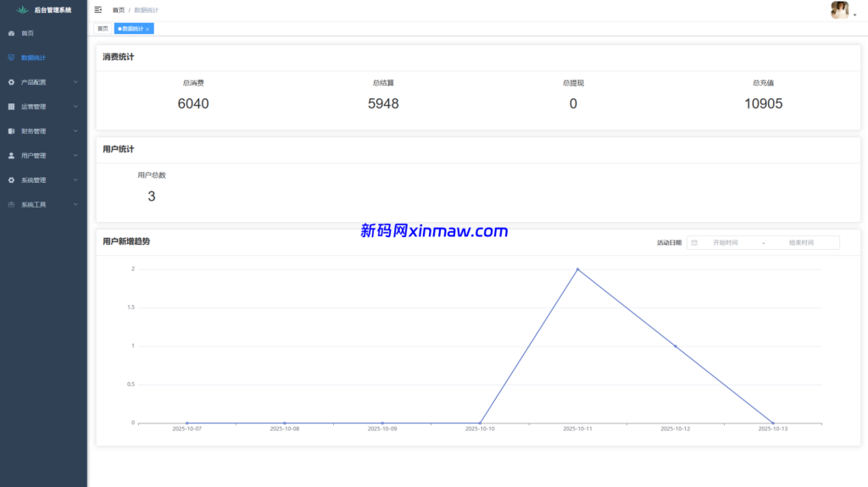Image resolution: width=868 pixels, height=487 pixels.
Task: Click the 总充值 label
Action: [764, 83]
